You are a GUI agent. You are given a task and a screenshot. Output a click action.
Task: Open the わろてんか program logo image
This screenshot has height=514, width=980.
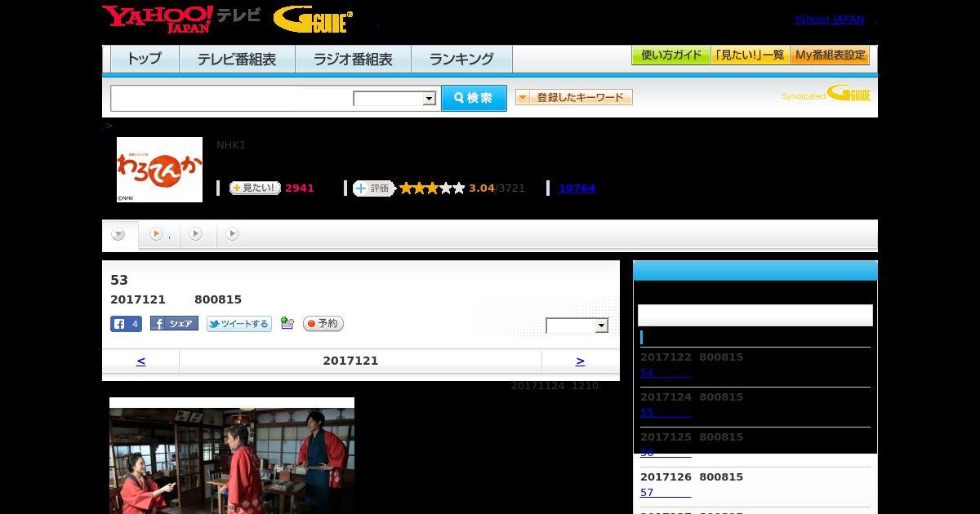tap(159, 169)
